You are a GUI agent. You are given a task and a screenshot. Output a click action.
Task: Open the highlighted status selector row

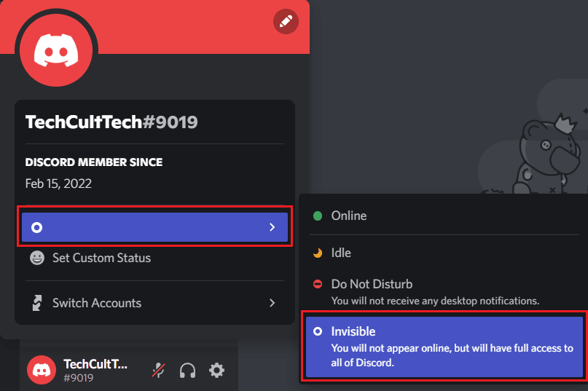coord(154,227)
